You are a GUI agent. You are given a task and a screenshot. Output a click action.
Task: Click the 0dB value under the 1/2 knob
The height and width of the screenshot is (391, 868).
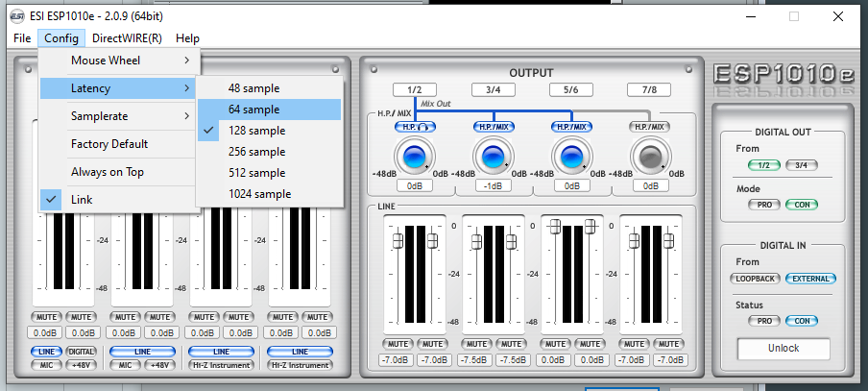(x=415, y=186)
